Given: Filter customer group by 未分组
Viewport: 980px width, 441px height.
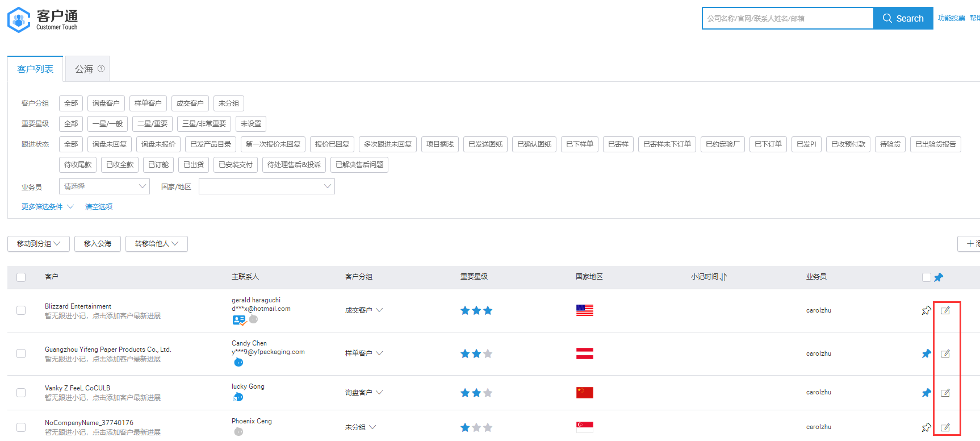Looking at the screenshot, I should 229,103.
